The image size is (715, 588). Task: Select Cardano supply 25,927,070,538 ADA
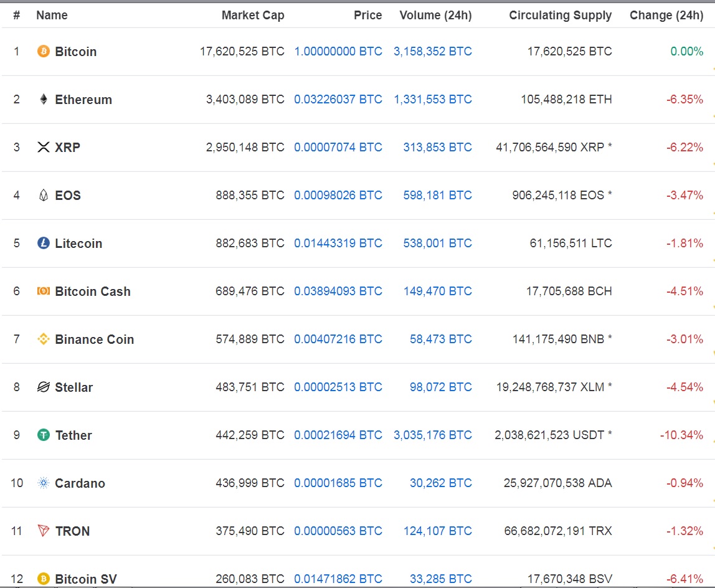pyautogui.click(x=557, y=483)
